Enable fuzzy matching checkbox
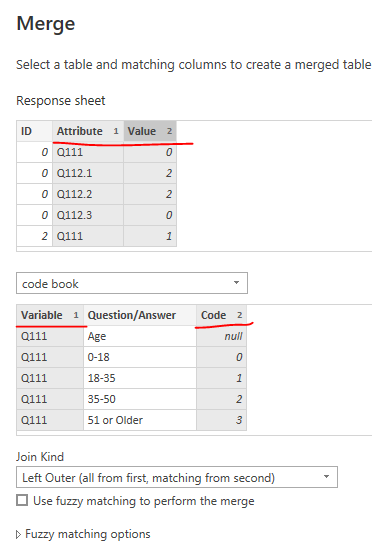The height and width of the screenshot is (554, 372). click(x=22, y=500)
